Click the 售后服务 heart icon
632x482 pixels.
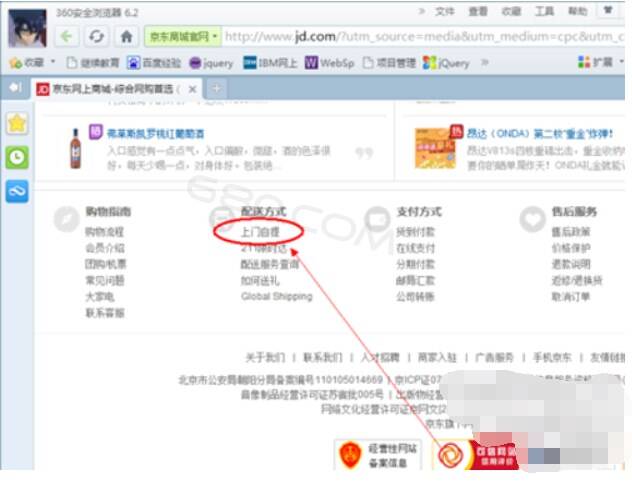pos(532,219)
